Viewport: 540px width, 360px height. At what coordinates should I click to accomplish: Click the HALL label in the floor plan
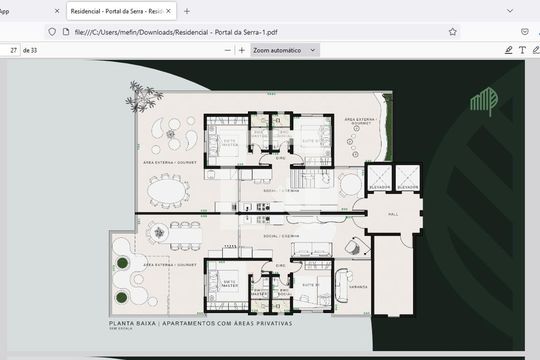point(393,214)
